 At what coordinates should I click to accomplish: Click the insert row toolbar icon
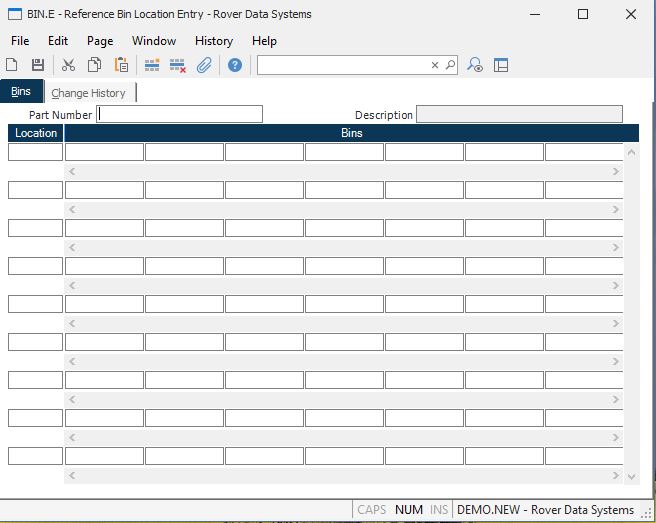tap(152, 65)
